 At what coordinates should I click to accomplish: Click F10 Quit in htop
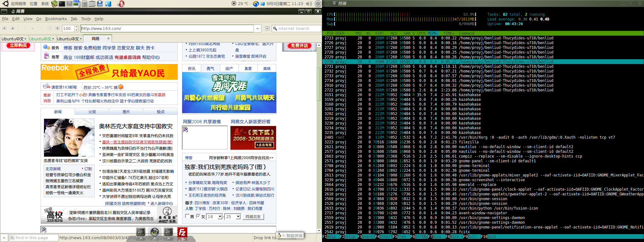(488, 237)
